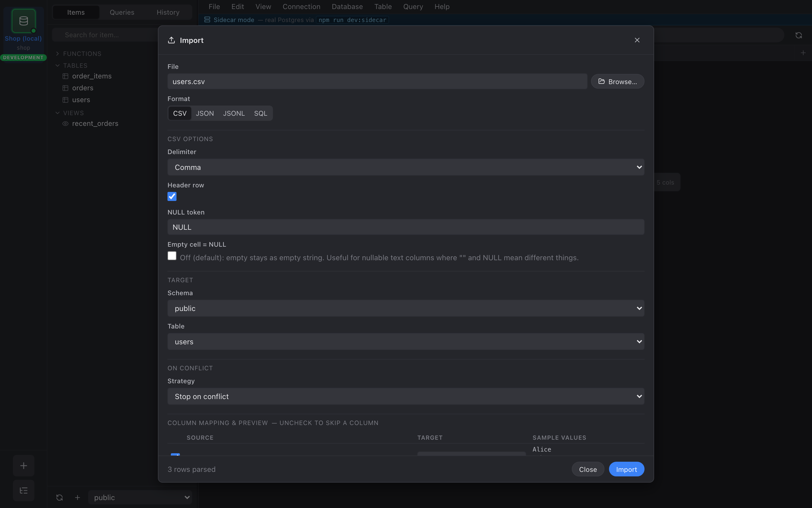The width and height of the screenshot is (812, 508).
Task: Refresh the schema items at sidebar bottom
Action: 59,498
